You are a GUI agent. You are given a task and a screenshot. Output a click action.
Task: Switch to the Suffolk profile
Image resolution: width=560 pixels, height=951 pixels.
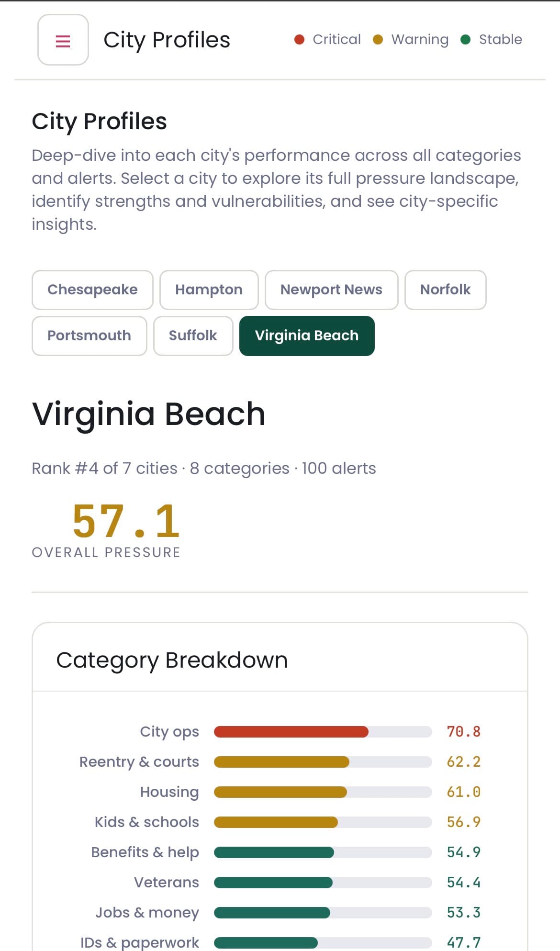pos(193,336)
